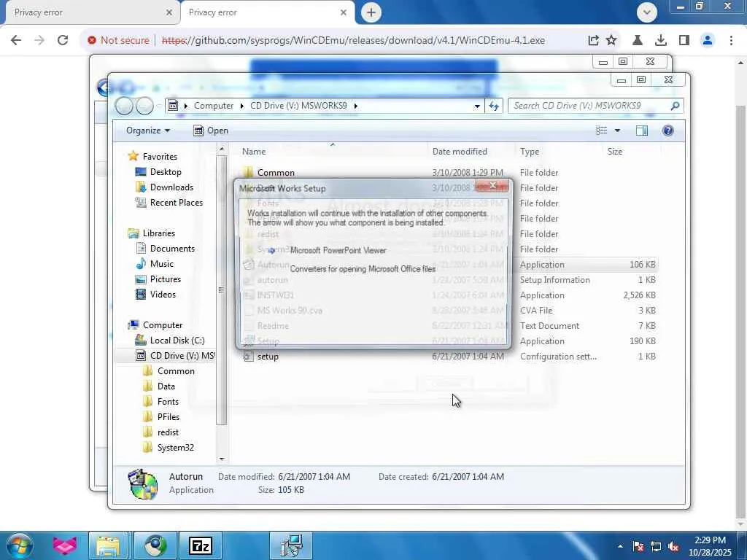Click change your view icon
The width and height of the screenshot is (747, 560).
click(602, 131)
